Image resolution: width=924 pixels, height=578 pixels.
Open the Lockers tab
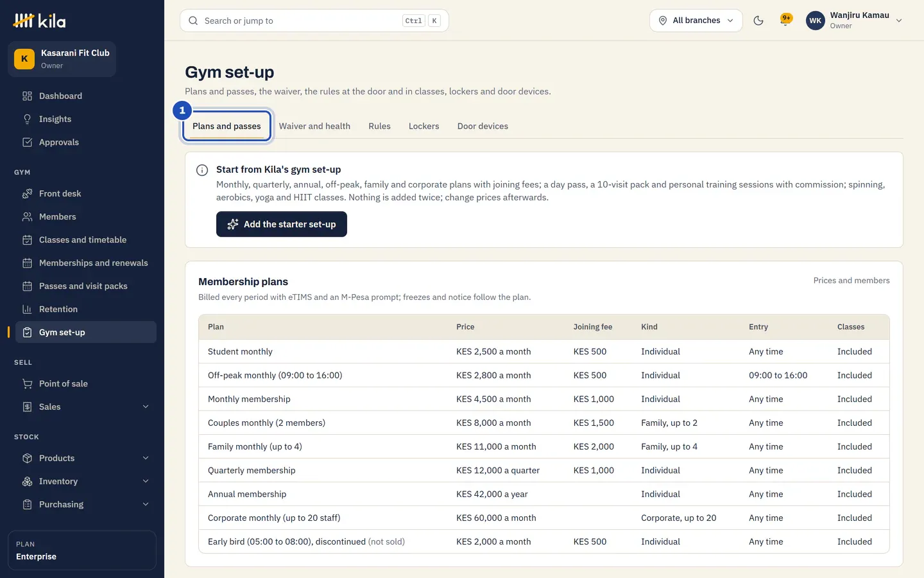[x=424, y=126]
